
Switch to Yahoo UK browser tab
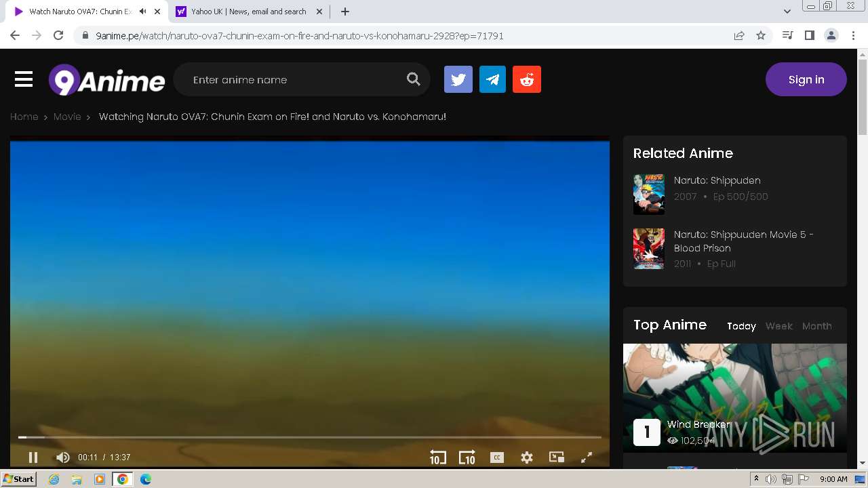(248, 12)
